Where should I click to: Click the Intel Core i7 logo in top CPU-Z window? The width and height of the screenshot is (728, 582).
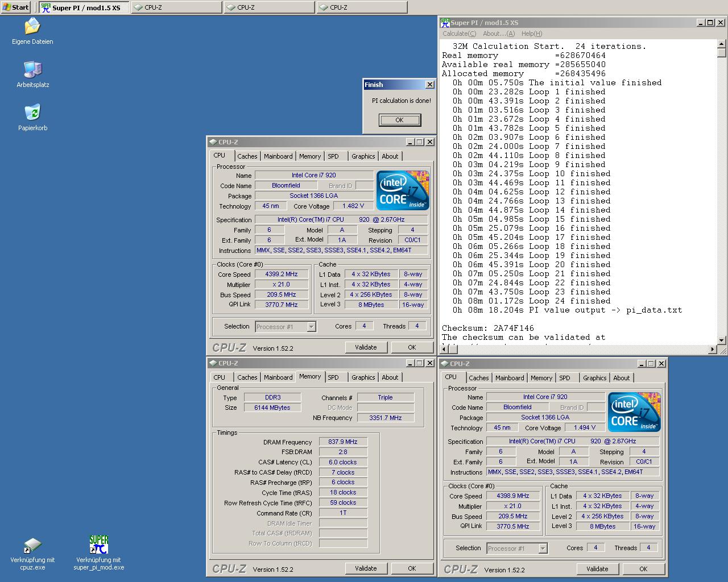(403, 190)
